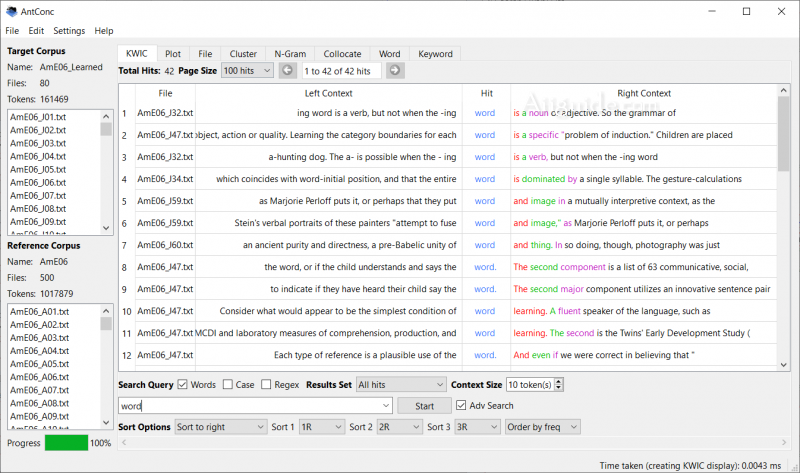Image resolution: width=800 pixels, height=473 pixels.
Task: Toggle the Adv Search checkbox
Action: 461,405
